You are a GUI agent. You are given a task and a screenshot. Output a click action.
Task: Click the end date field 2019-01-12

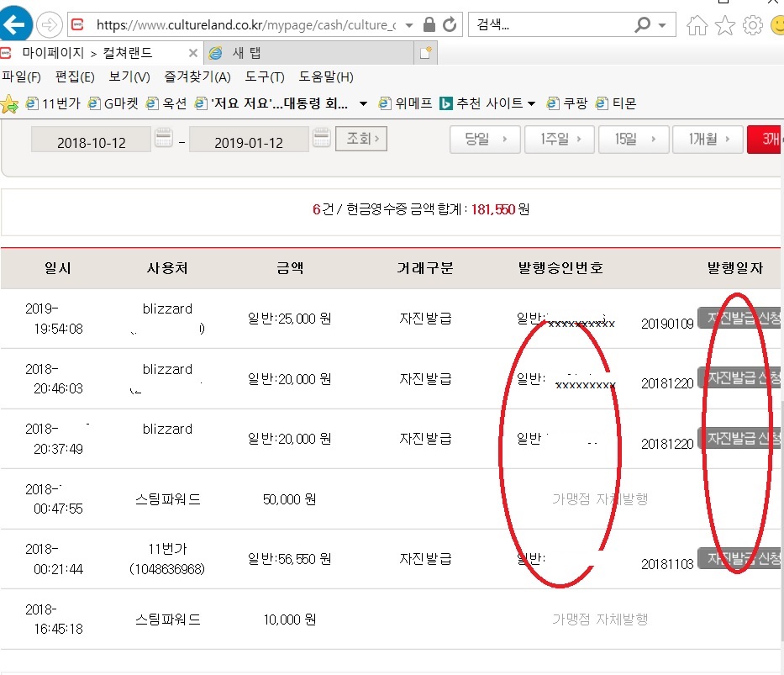pos(249,140)
